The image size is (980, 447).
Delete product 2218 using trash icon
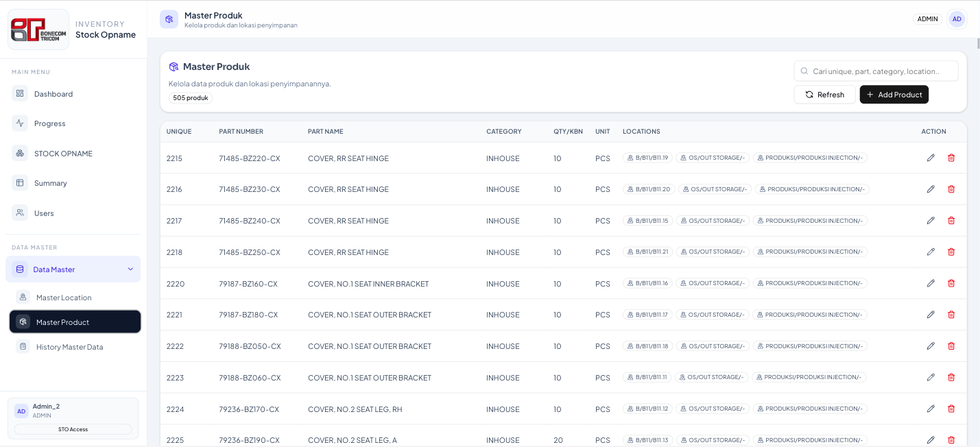(951, 252)
